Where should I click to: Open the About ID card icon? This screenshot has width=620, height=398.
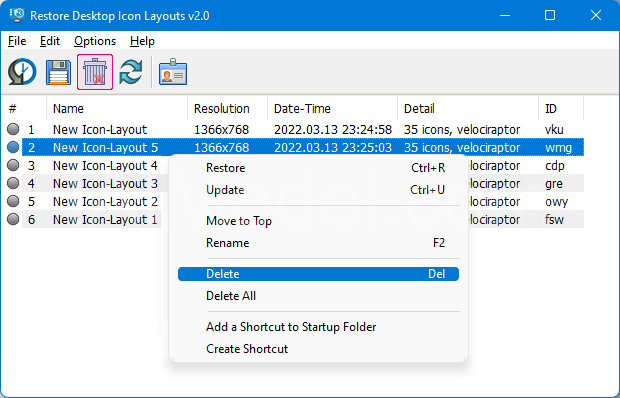tap(173, 72)
